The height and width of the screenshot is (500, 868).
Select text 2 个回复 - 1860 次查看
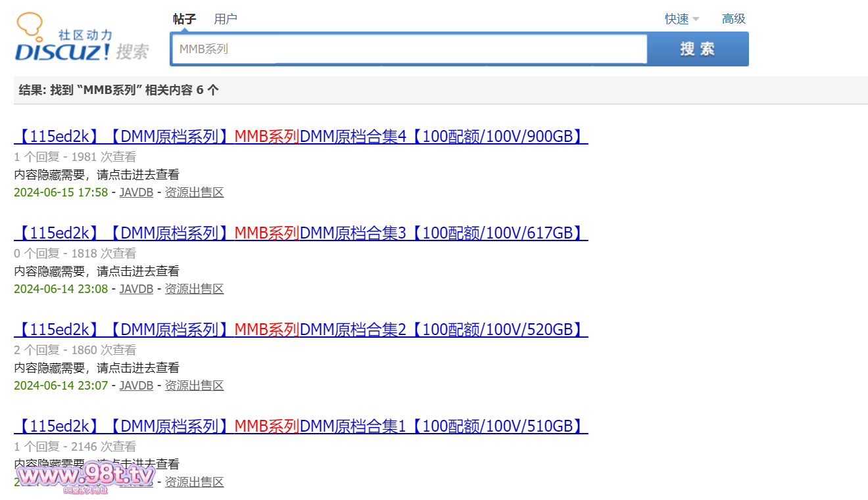pyautogui.click(x=75, y=350)
